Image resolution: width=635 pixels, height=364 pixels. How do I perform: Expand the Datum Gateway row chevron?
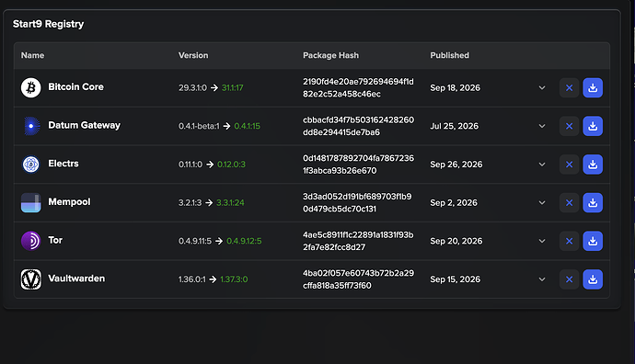(542, 126)
